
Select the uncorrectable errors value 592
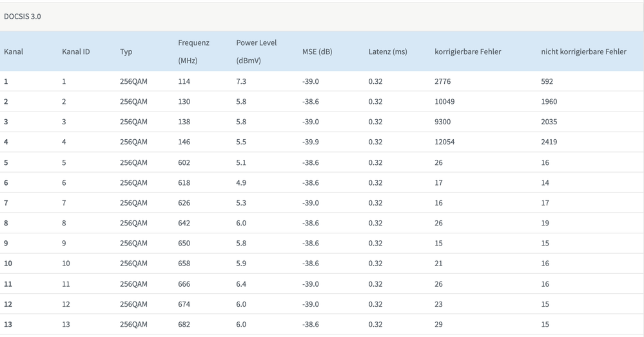(547, 81)
